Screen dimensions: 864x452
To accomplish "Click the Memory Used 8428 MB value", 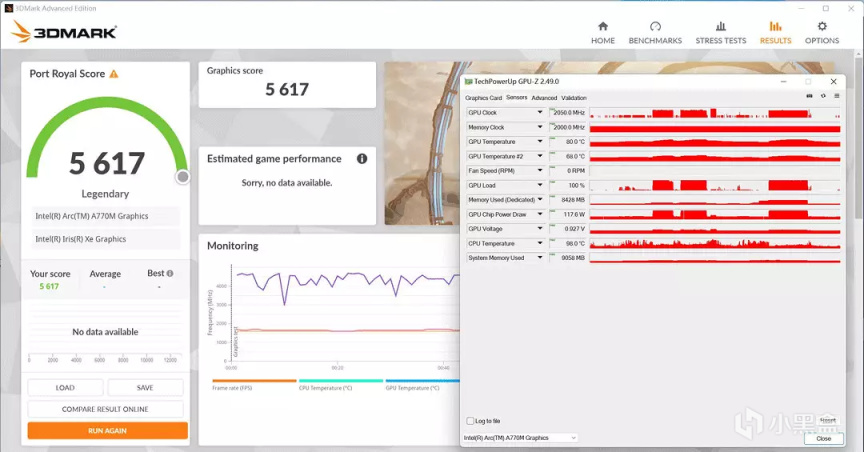I will 569,200.
